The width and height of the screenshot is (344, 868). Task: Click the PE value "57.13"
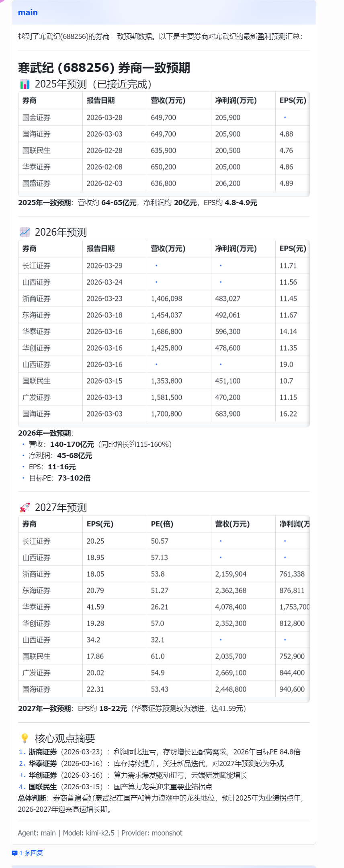160,558
